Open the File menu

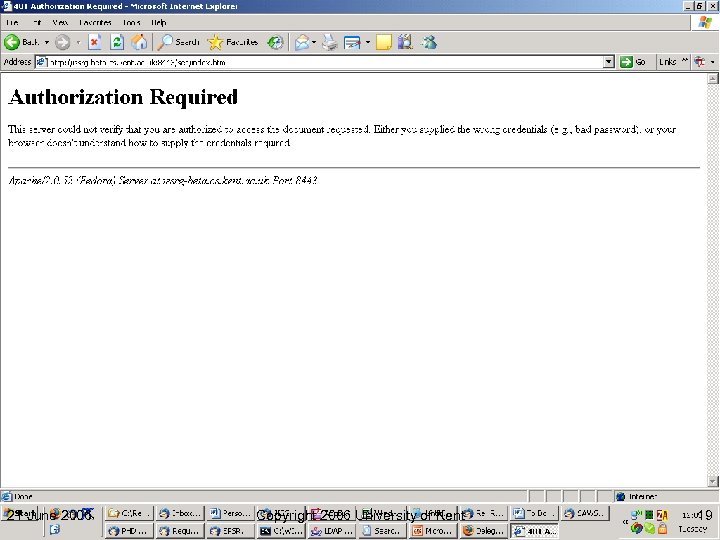(12, 22)
